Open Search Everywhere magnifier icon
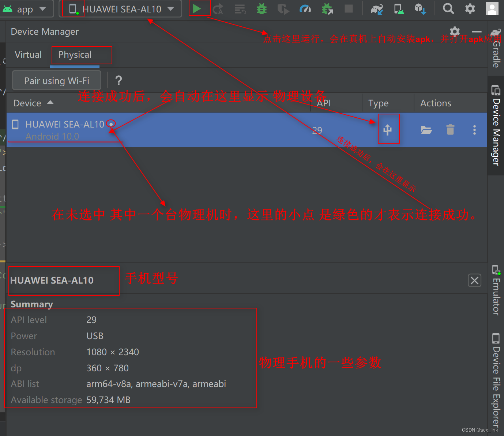Viewport: 504px width, 436px height. tap(448, 8)
